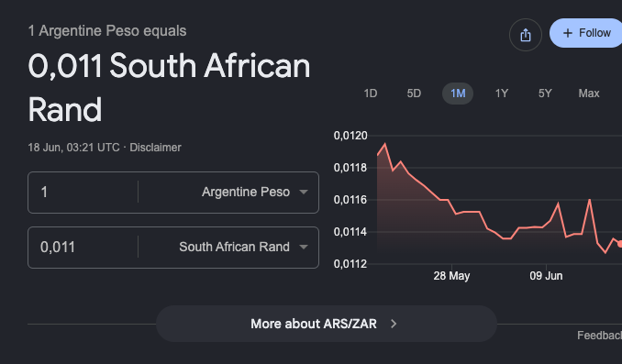This screenshot has height=364, width=622.
Task: Select the 1D time range tab
Action: (371, 94)
